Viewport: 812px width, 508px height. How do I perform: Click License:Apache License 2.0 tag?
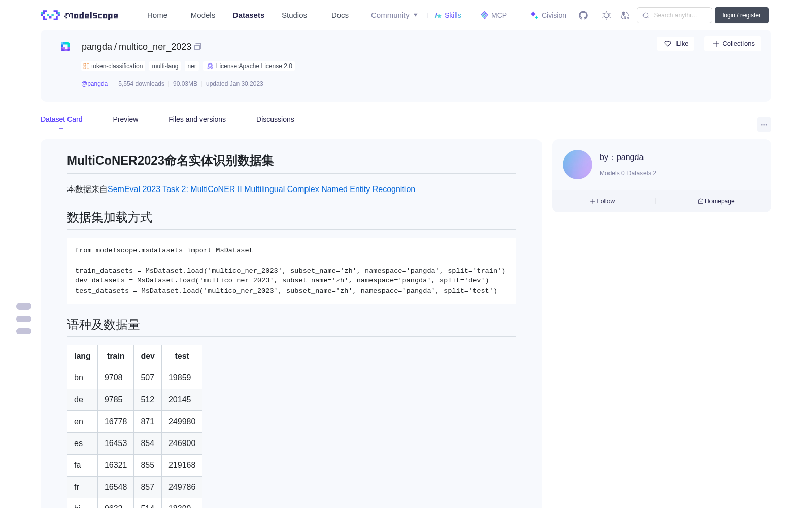pos(249,66)
